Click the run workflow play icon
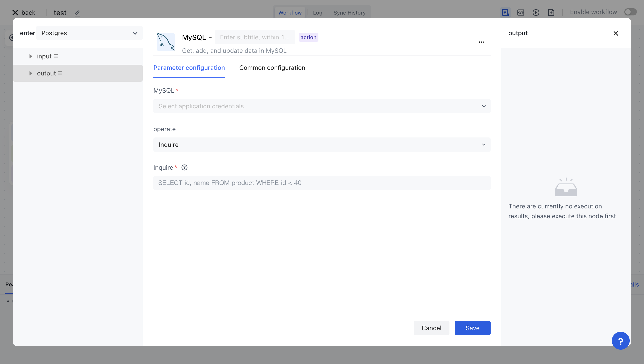This screenshot has width=644, height=364. pos(536,13)
